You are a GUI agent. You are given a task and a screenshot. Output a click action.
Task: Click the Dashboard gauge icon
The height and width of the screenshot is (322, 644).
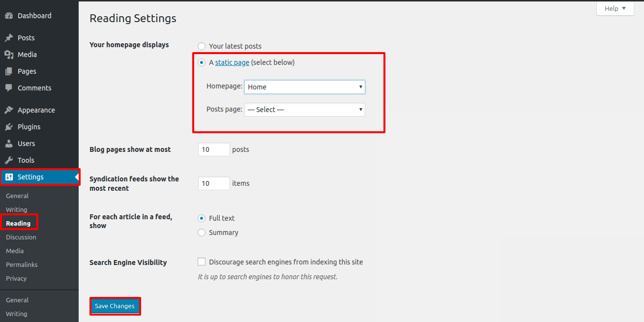pyautogui.click(x=9, y=16)
